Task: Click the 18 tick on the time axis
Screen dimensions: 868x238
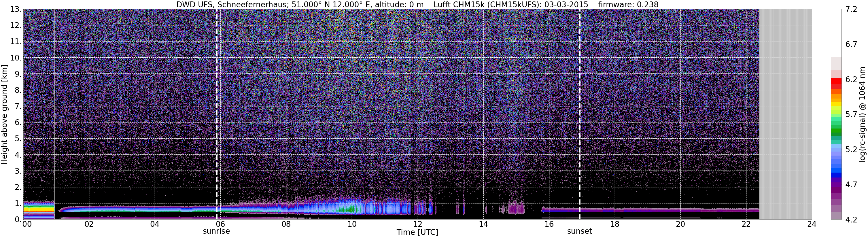Action: click(614, 224)
